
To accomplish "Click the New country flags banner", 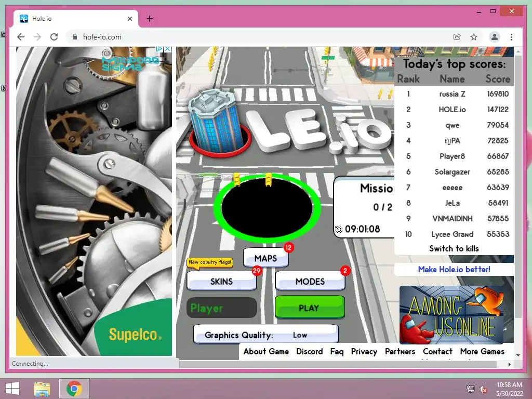I will tap(210, 262).
